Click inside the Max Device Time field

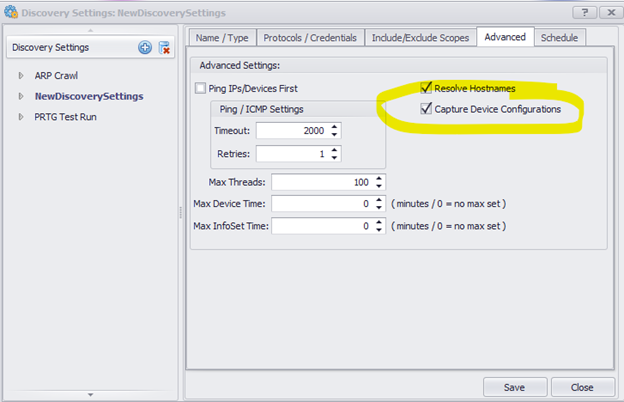[319, 203]
